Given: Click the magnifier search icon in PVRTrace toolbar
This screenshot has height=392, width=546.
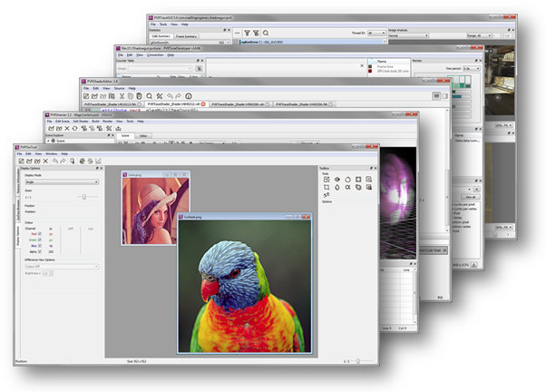Looking at the screenshot, I should (x=266, y=33).
